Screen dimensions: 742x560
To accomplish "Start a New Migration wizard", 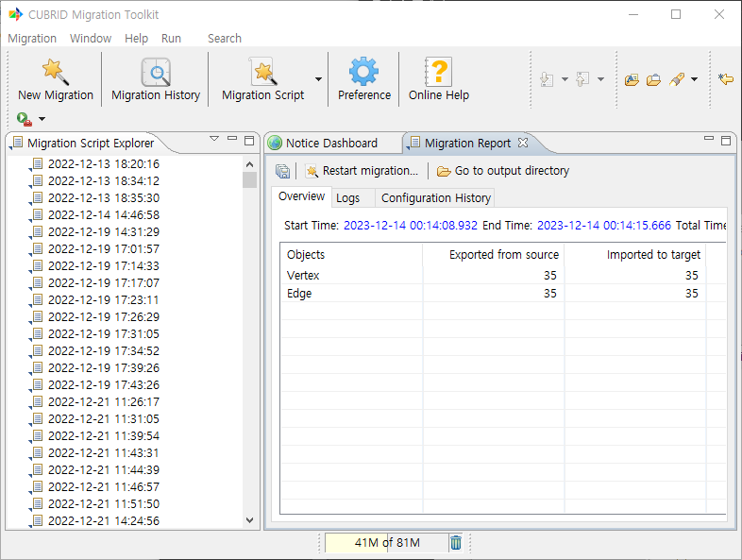I will tap(56, 79).
